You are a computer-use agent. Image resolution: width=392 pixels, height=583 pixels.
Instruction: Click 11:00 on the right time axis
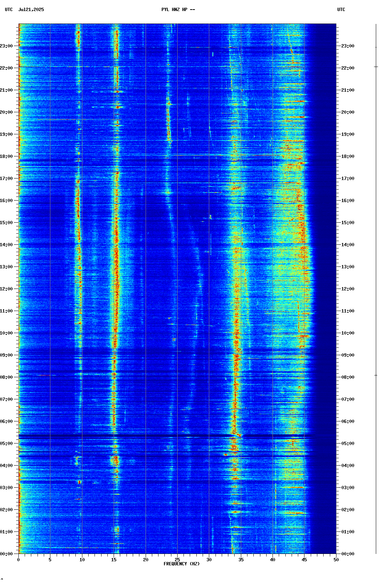tap(348, 311)
